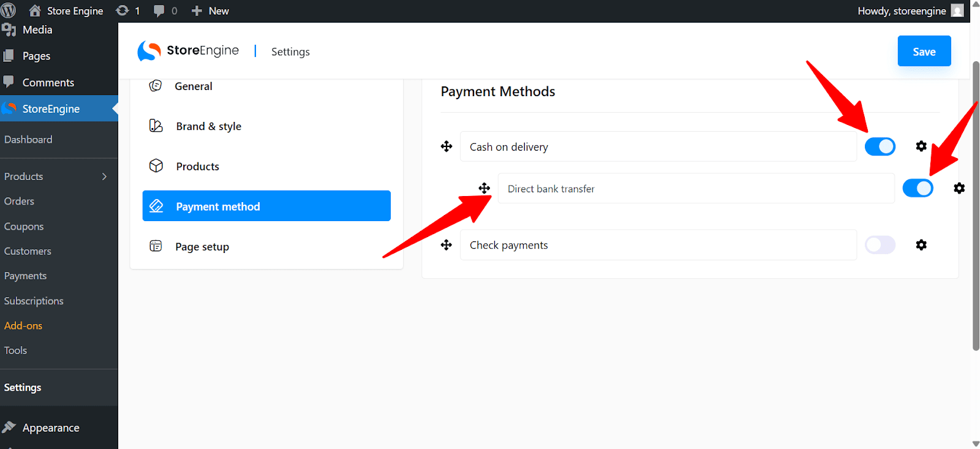
Task: Click the Payment method tab icon
Action: (x=156, y=206)
